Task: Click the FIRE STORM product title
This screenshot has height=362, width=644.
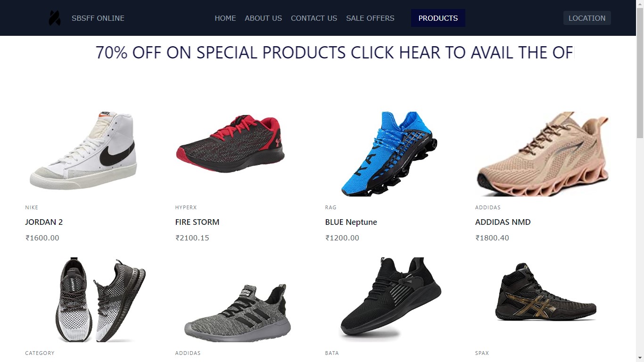Action: pos(197,222)
